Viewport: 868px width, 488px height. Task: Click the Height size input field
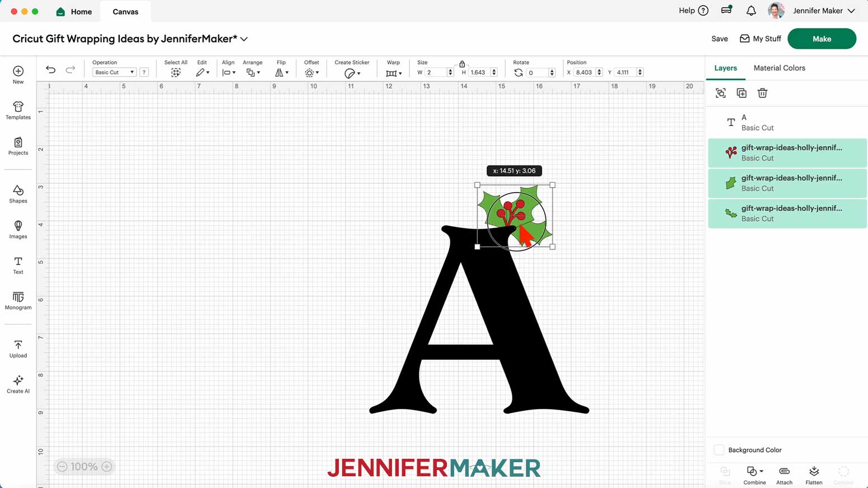click(479, 72)
